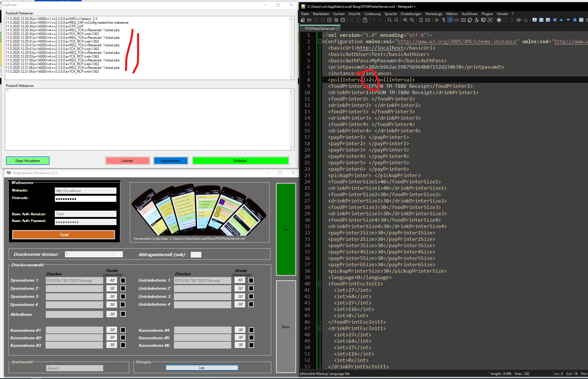
Task: Expand the Speisebons 1 printer dropdown
Action: [x=100, y=280]
